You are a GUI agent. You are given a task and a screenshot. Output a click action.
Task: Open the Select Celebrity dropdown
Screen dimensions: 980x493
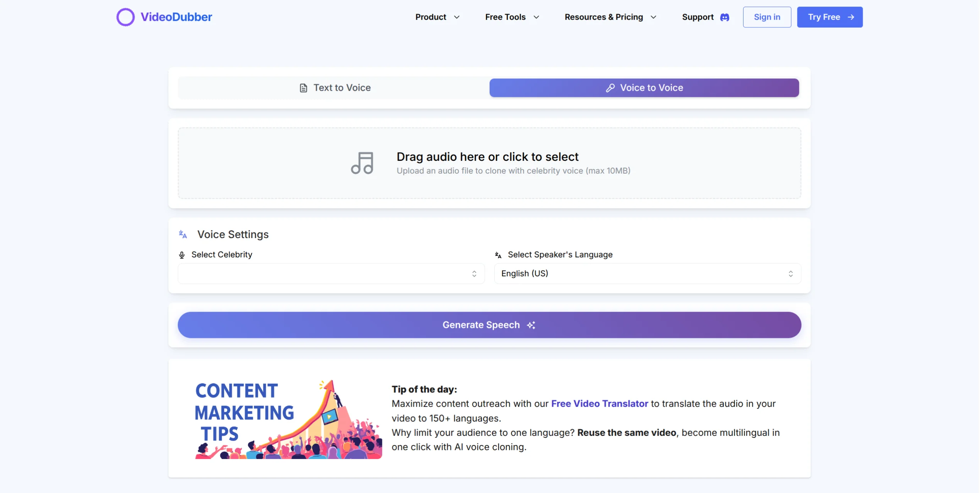pos(331,274)
